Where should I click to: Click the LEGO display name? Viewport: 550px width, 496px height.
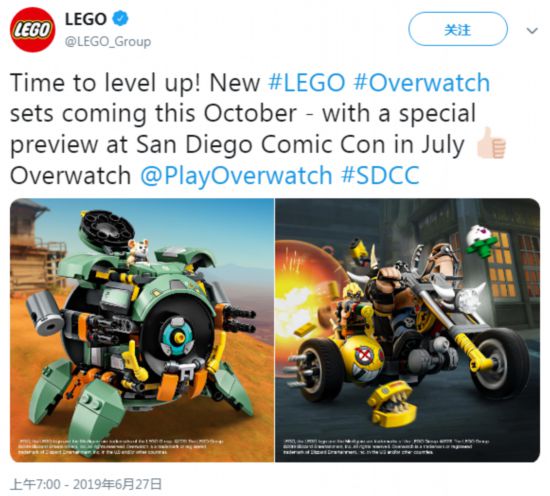tap(86, 19)
